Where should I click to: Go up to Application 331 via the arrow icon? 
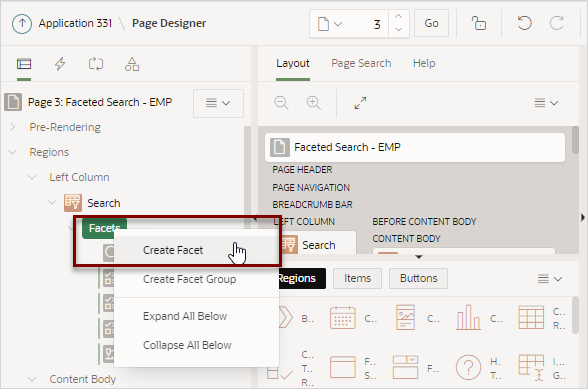22,23
